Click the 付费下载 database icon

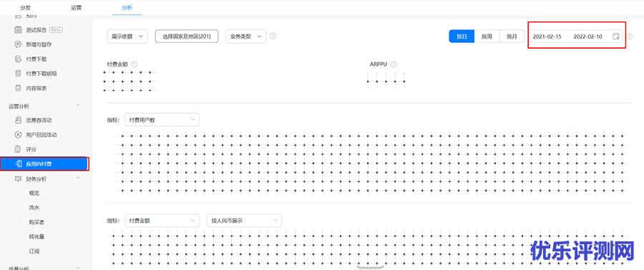(x=18, y=59)
